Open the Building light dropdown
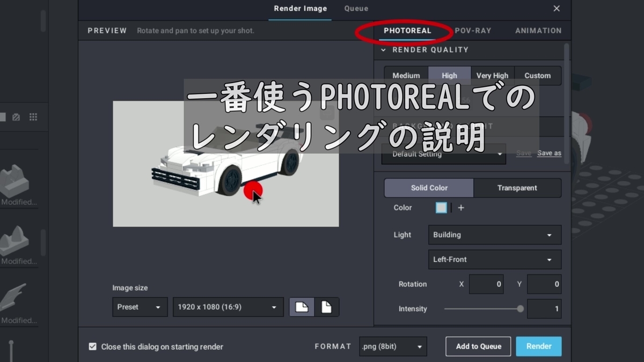This screenshot has height=362, width=644. pyautogui.click(x=495, y=235)
